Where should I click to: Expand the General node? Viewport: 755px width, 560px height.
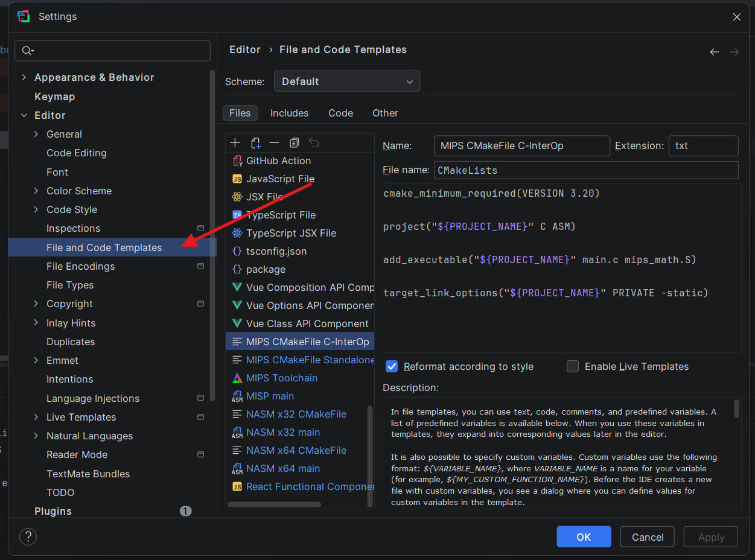click(x=36, y=134)
